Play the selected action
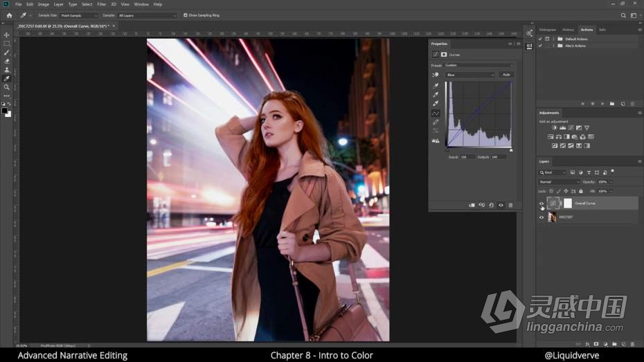This screenshot has height=362, width=644. tap(602, 104)
